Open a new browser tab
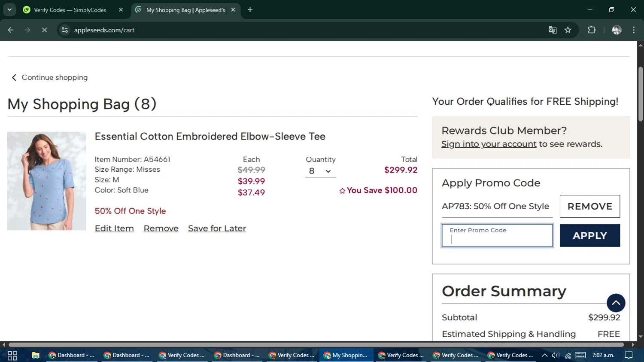The height and width of the screenshot is (362, 644). coord(250,10)
